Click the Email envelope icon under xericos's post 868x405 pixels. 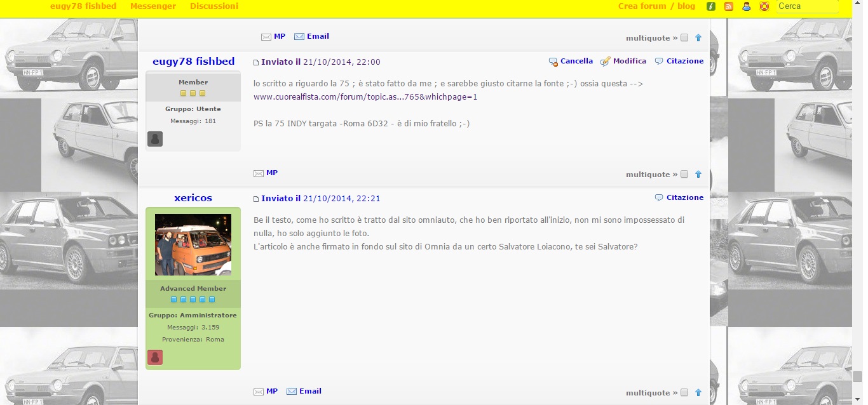pos(292,392)
